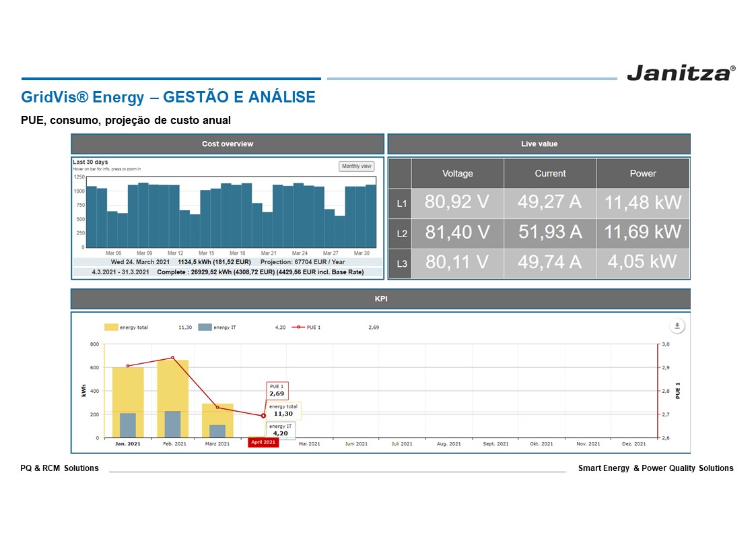
Task: Click the L3 power value 4,05 kW
Action: (x=642, y=262)
